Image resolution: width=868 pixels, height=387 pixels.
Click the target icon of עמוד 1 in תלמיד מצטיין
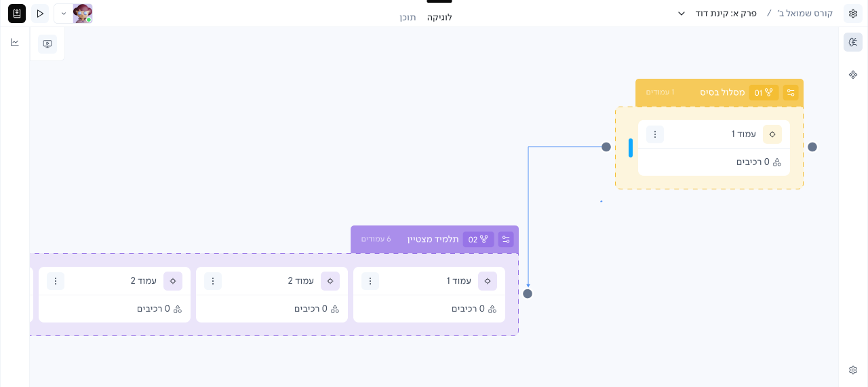pos(488,281)
